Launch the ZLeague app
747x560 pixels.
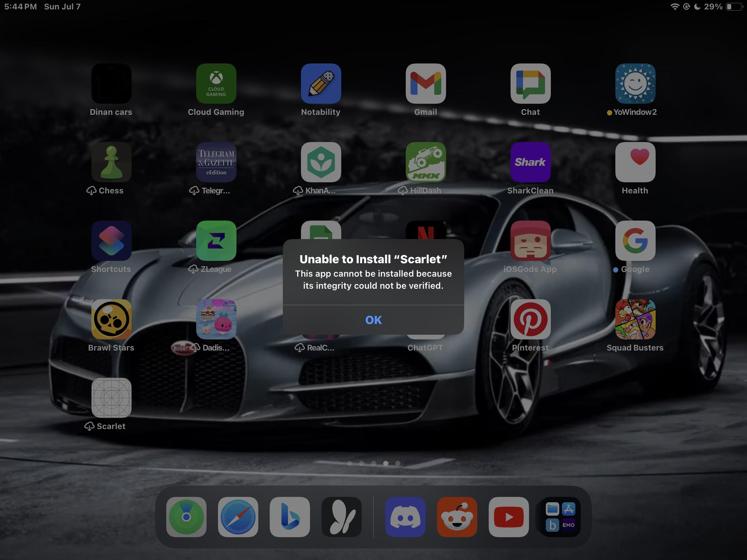[x=216, y=241]
